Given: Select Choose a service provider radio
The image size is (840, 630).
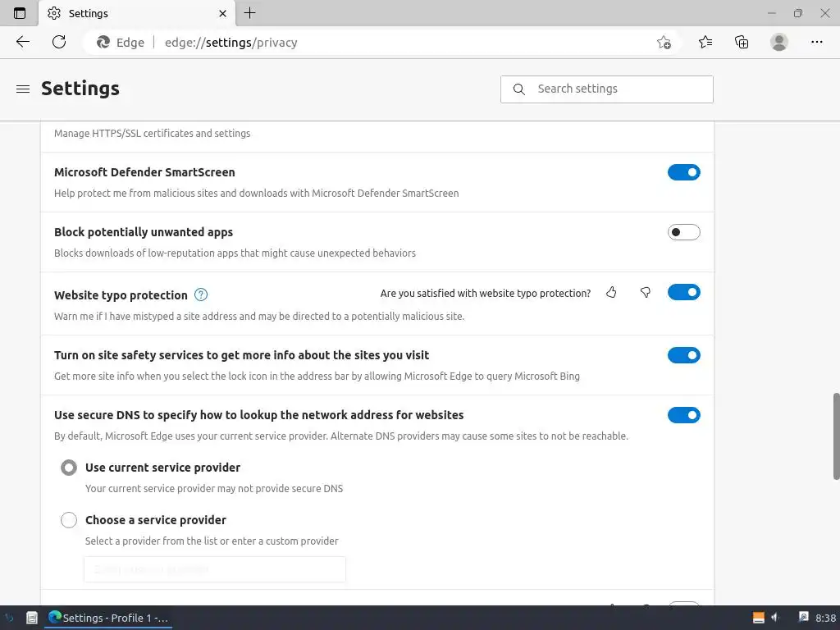Looking at the screenshot, I should 69,520.
